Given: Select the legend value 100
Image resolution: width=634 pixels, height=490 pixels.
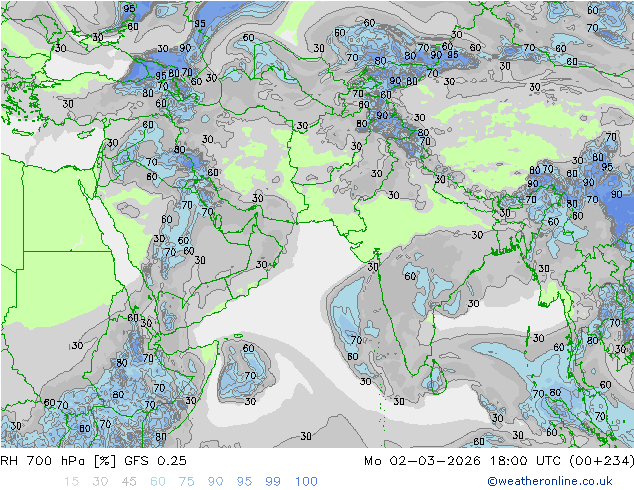Looking at the screenshot, I should click(306, 481).
